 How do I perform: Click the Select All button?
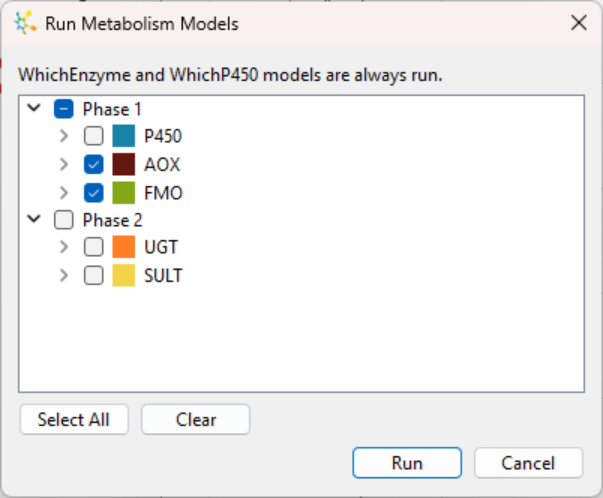74,419
